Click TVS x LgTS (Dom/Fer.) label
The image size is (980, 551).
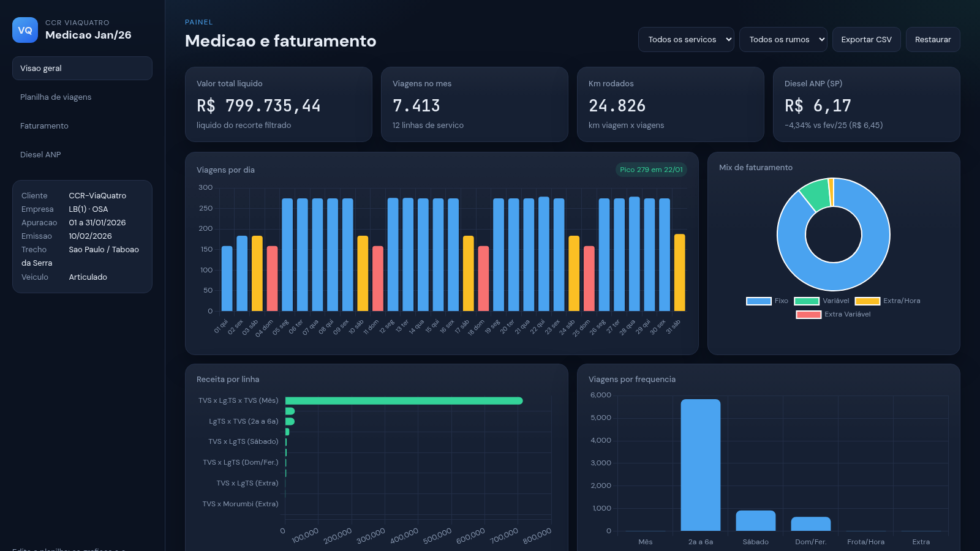tap(241, 462)
